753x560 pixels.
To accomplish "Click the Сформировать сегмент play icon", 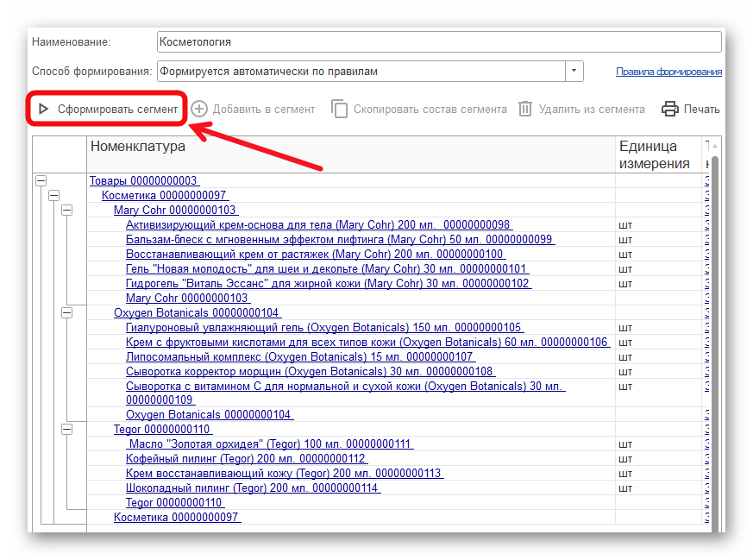I will point(43,110).
